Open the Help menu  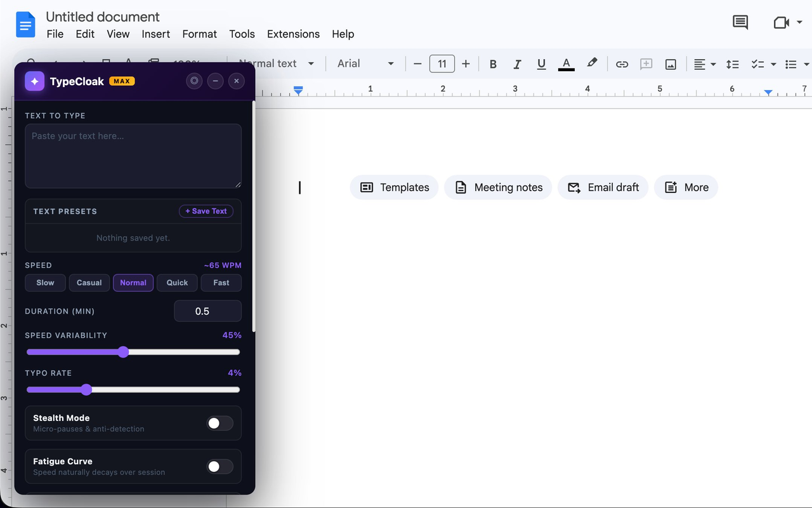click(x=343, y=34)
